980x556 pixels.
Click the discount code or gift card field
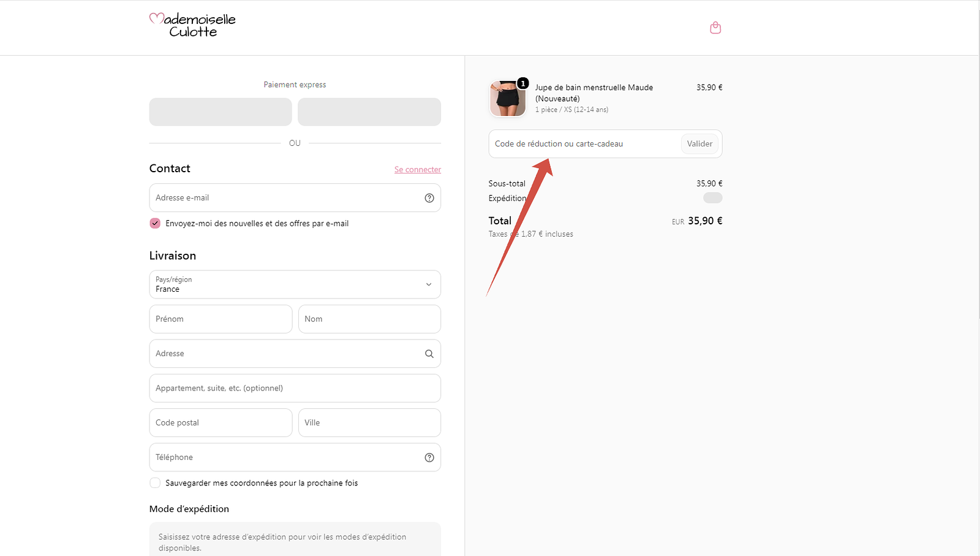[585, 144]
